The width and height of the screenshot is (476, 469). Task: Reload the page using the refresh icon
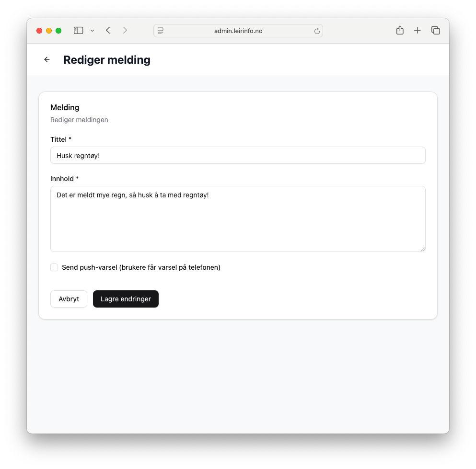(x=317, y=31)
